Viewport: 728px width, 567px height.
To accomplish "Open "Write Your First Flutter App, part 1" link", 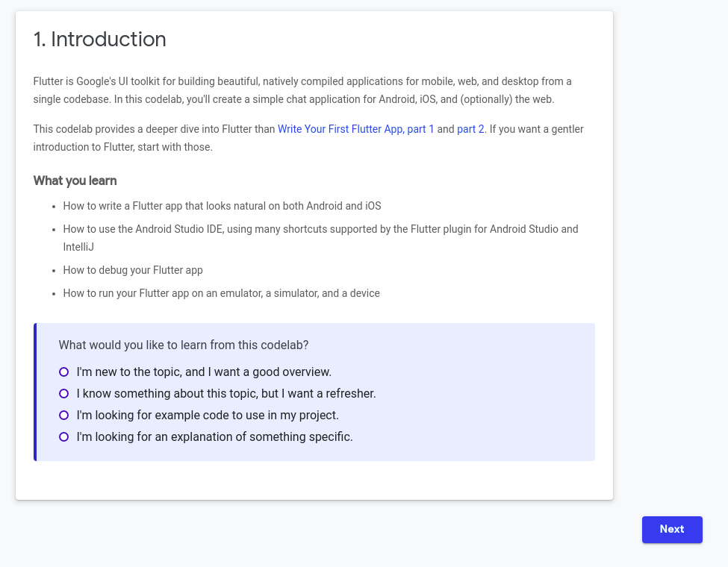I will pyautogui.click(x=355, y=129).
